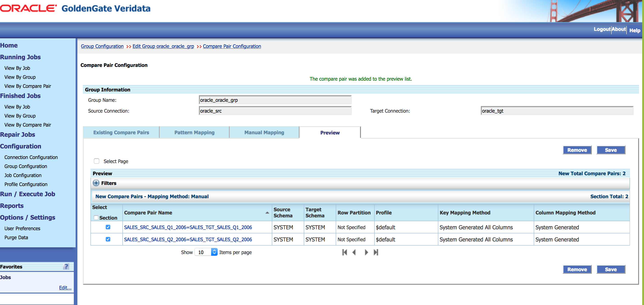
Task: Check the Select Page checkbox
Action: click(x=97, y=161)
